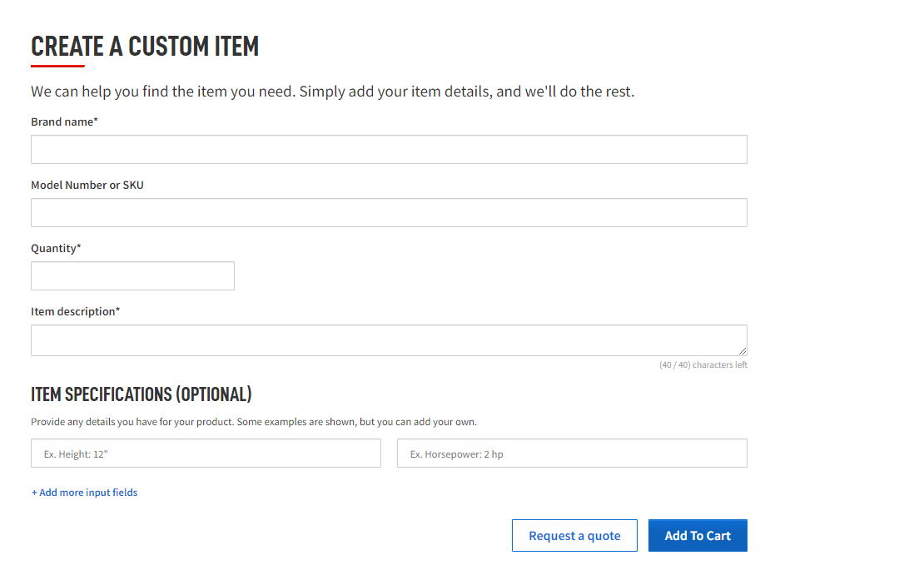Click the 'Ex. Horsepower: 2 hp' specification field

click(x=572, y=453)
